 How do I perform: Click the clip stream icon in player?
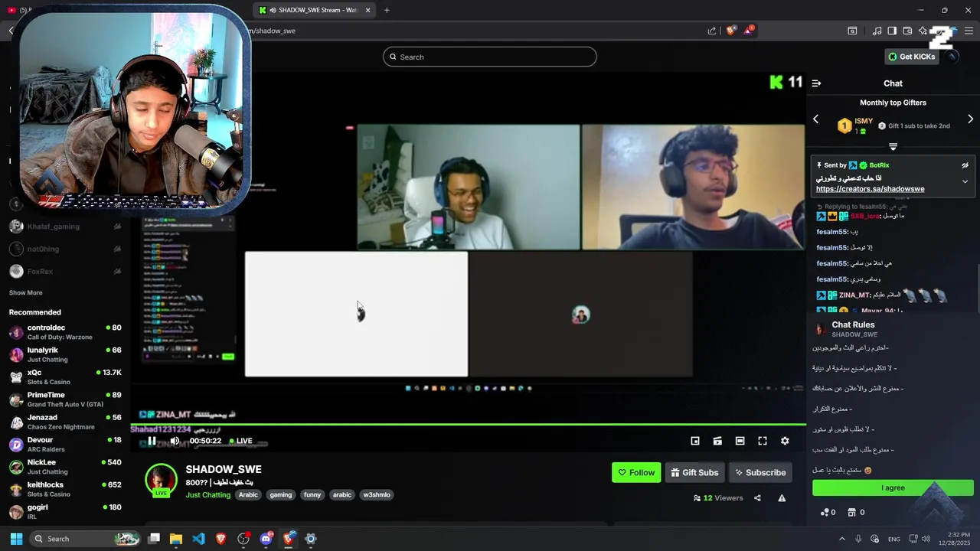click(x=717, y=441)
